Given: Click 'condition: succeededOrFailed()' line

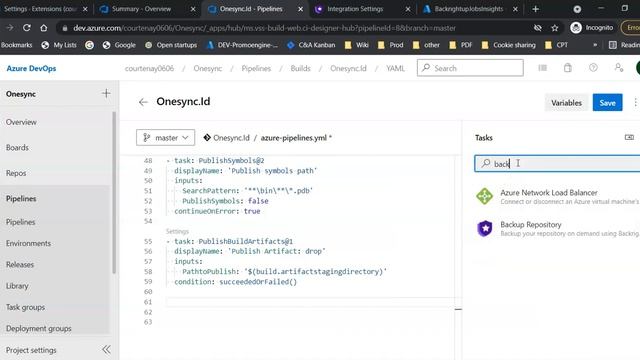Looking at the screenshot, I should tap(236, 282).
